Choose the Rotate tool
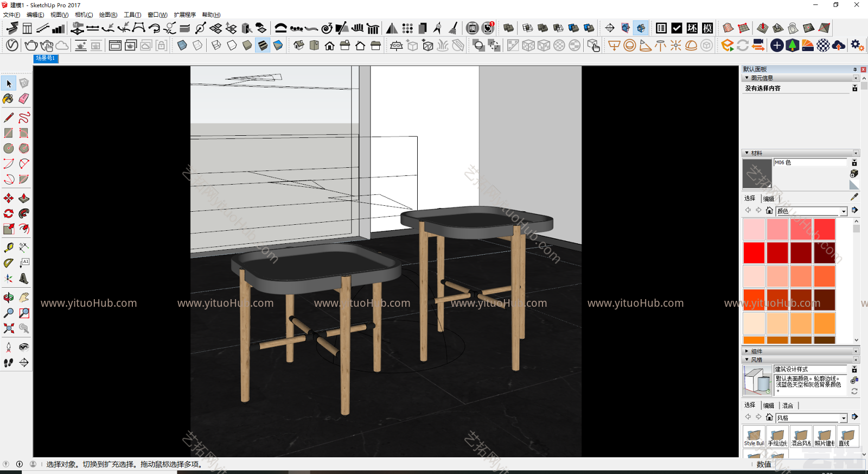The height and width of the screenshot is (474, 868). (x=9, y=213)
